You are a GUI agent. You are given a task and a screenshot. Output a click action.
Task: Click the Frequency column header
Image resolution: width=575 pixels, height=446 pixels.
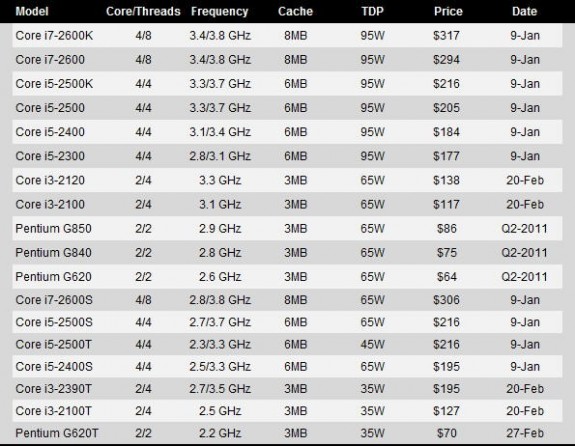pyautogui.click(x=220, y=12)
